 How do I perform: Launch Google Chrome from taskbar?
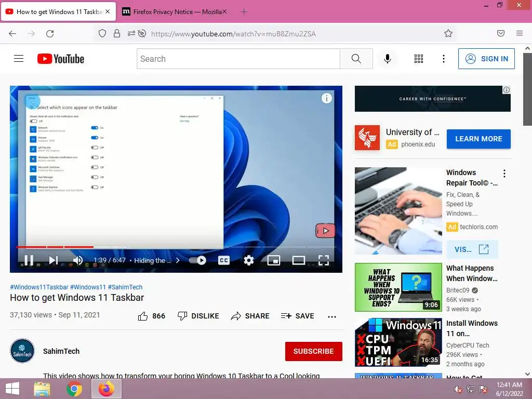[74, 389]
